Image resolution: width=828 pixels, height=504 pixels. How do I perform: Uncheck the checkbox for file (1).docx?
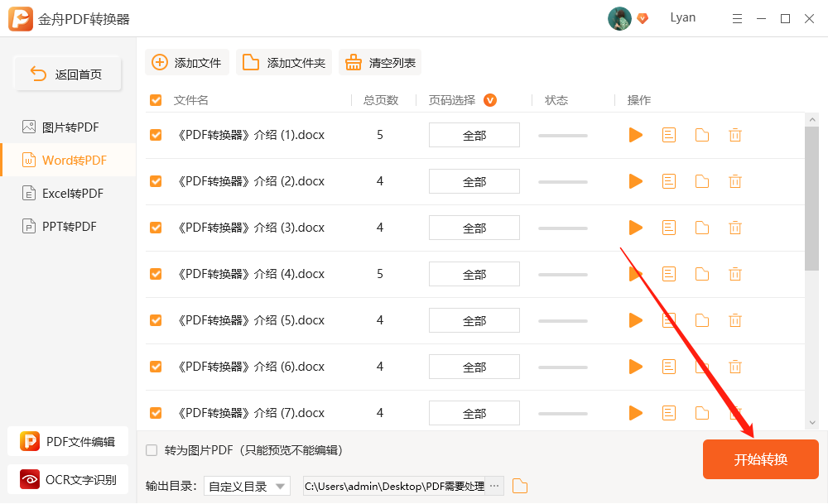[156, 135]
